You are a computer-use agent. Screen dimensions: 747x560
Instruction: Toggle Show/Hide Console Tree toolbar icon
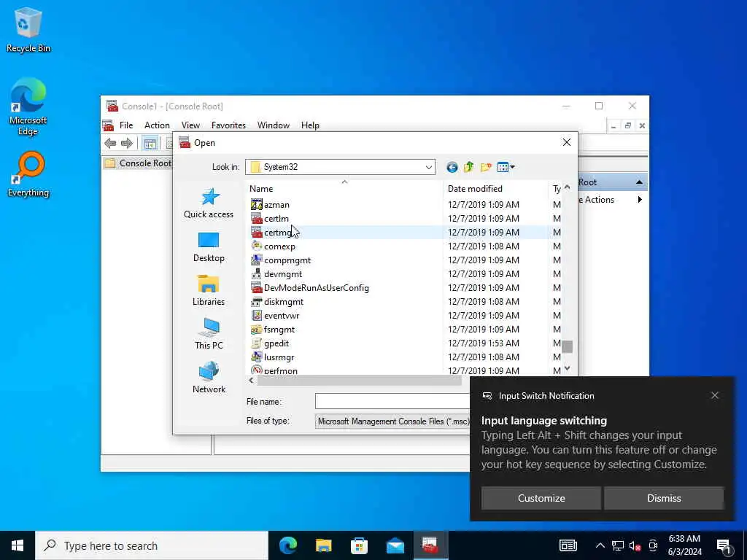pos(150,144)
